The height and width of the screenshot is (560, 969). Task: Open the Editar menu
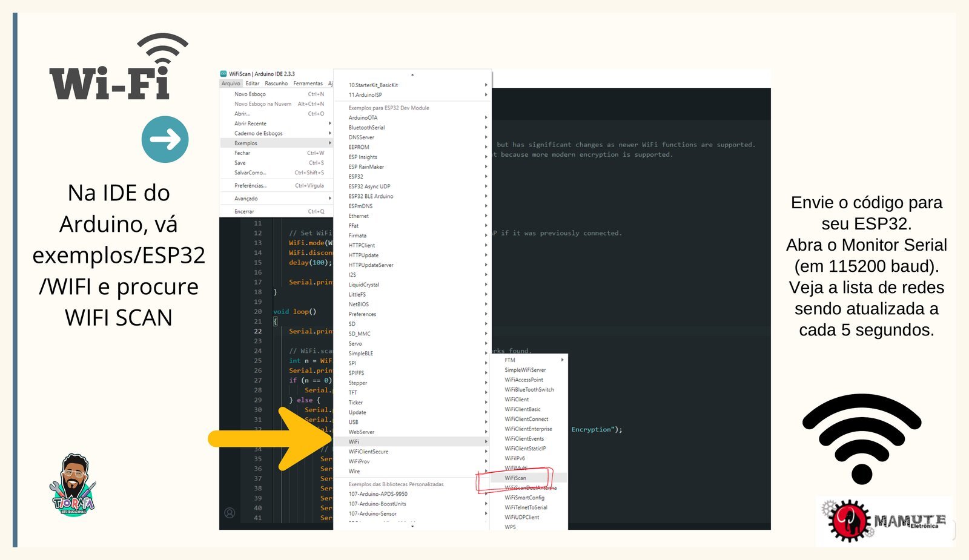tap(253, 84)
